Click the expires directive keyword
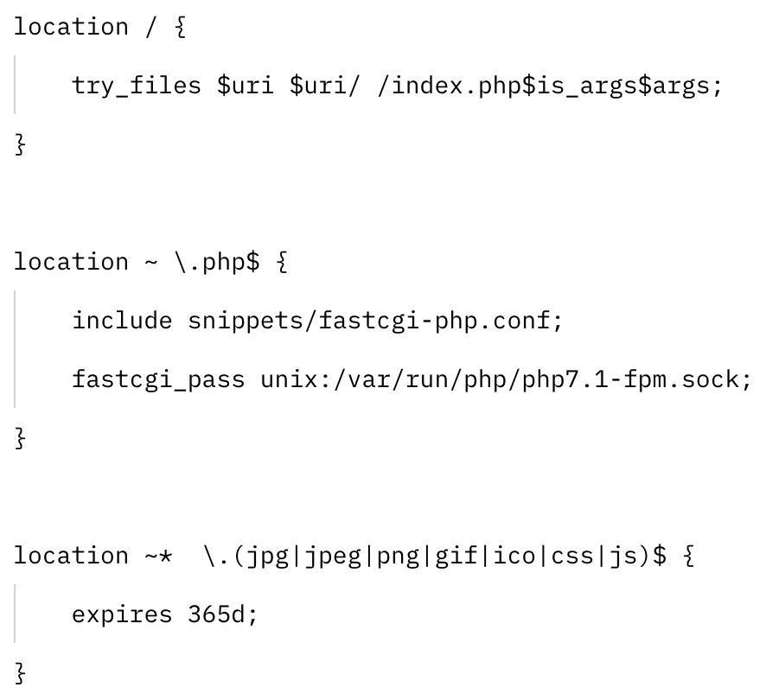Viewport: 766px width, 700px height. click(122, 614)
